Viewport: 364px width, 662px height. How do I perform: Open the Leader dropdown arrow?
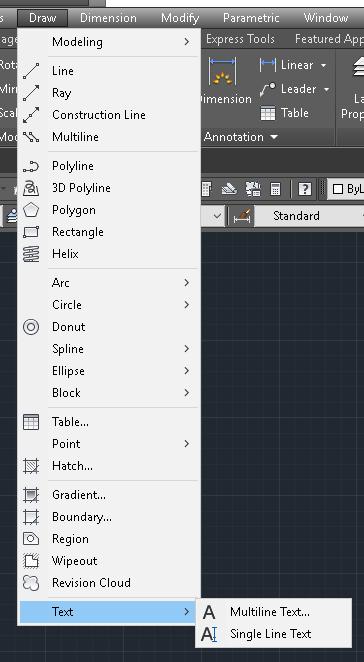click(x=326, y=90)
